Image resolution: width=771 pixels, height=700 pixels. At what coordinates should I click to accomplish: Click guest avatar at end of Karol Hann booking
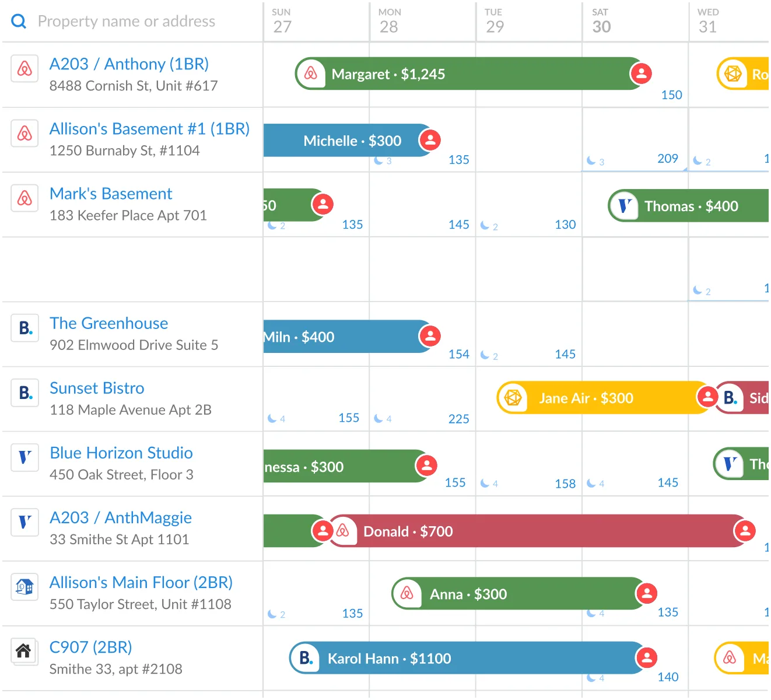point(646,657)
